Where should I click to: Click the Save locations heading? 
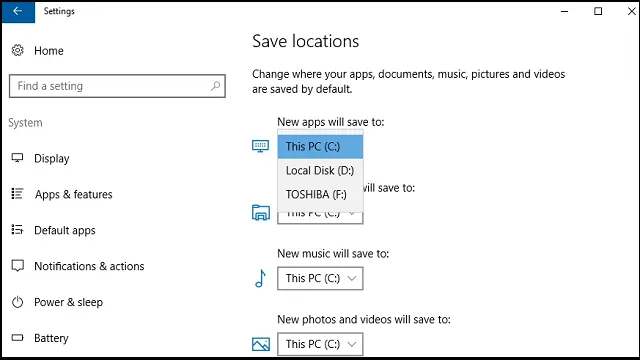(x=305, y=41)
